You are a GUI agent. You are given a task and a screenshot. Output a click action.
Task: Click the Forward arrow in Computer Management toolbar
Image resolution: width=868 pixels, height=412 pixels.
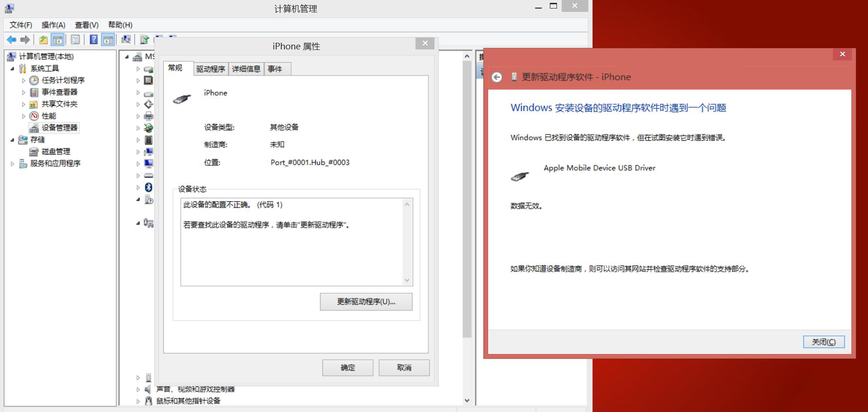[25, 40]
